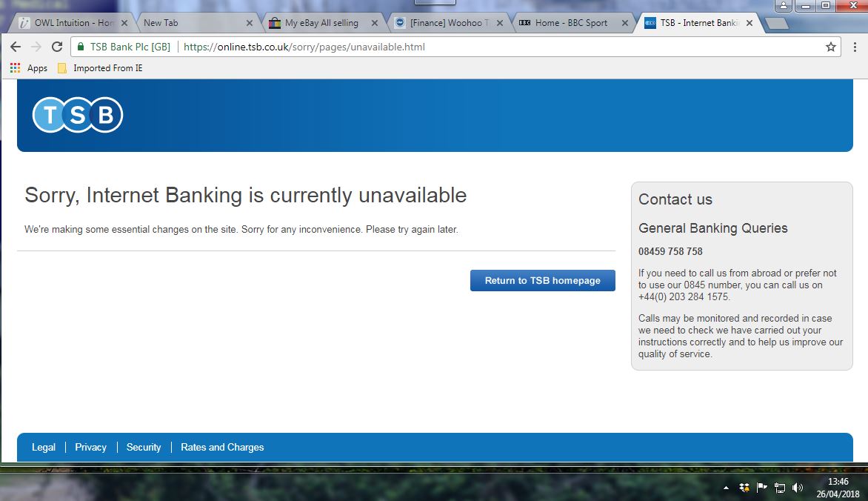Open taskbar clock showing 13:46
The height and width of the screenshot is (501, 868).
[838, 488]
